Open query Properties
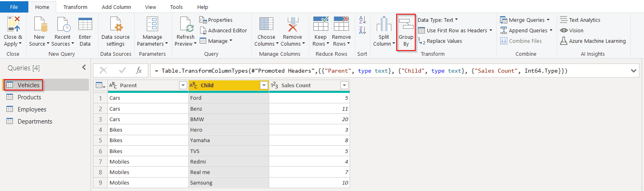 point(216,20)
